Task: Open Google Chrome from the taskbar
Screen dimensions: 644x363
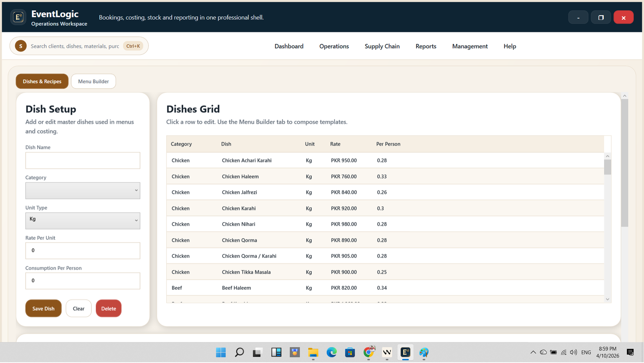Action: tap(369, 352)
